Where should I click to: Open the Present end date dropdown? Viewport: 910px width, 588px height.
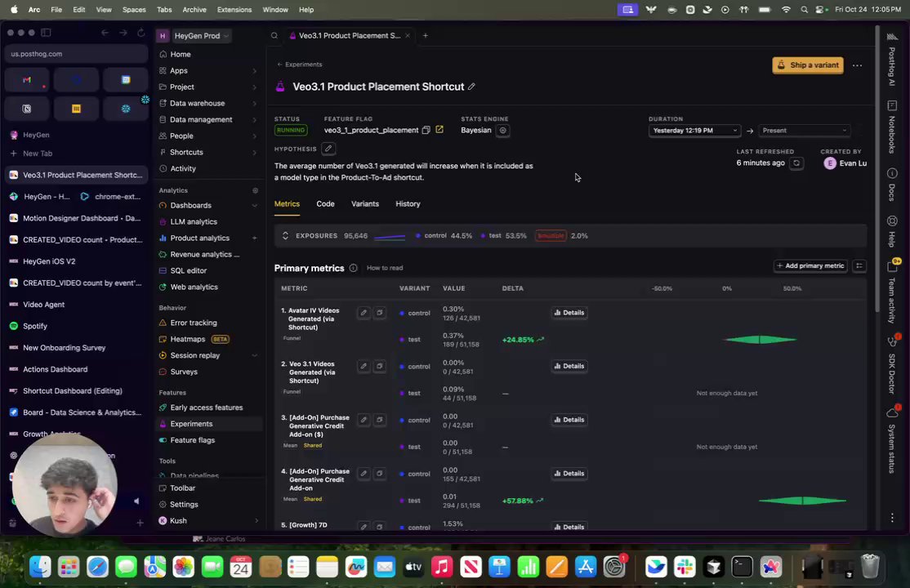click(x=804, y=131)
